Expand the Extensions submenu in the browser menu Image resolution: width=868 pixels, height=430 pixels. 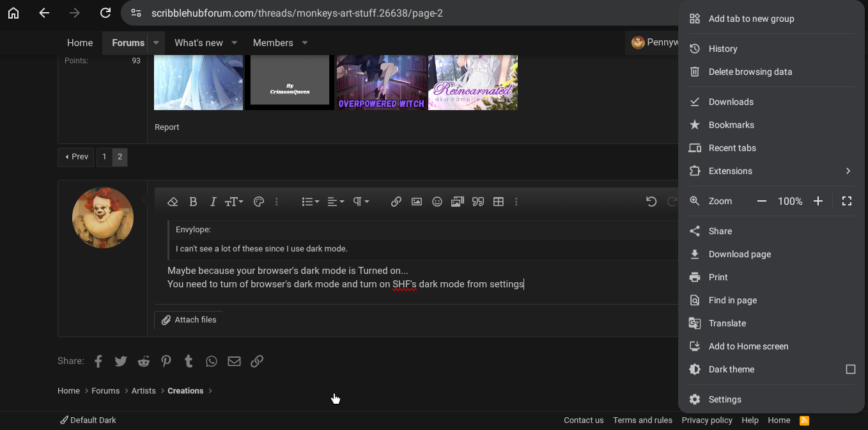click(x=770, y=171)
